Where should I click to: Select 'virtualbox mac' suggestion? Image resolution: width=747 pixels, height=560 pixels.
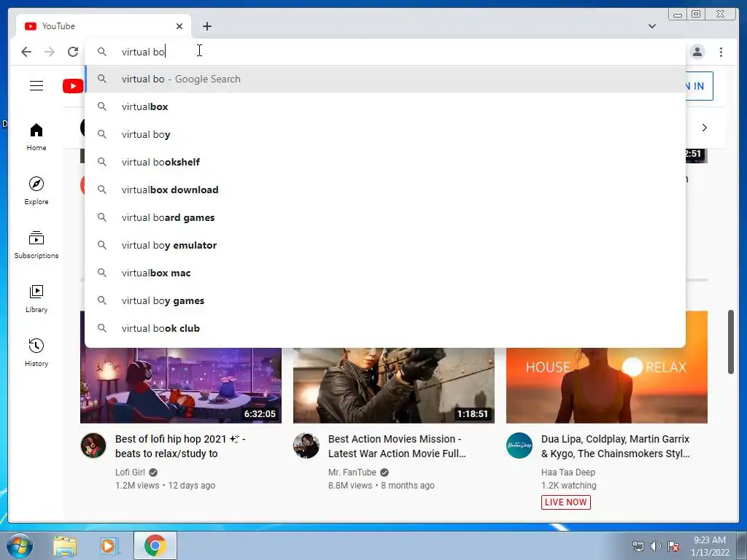(x=385, y=273)
